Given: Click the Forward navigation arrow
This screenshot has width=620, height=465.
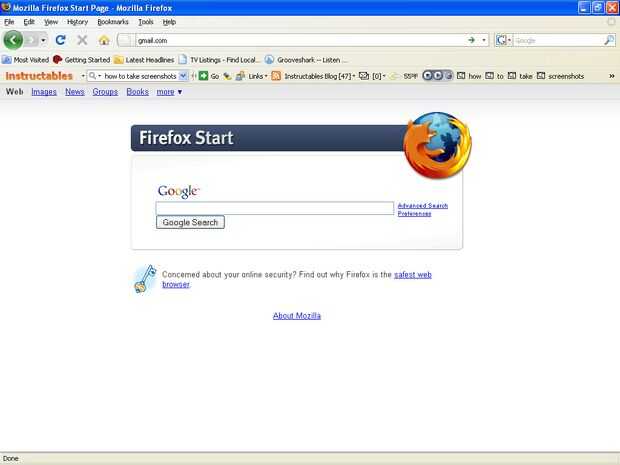Looking at the screenshot, I should 31,40.
